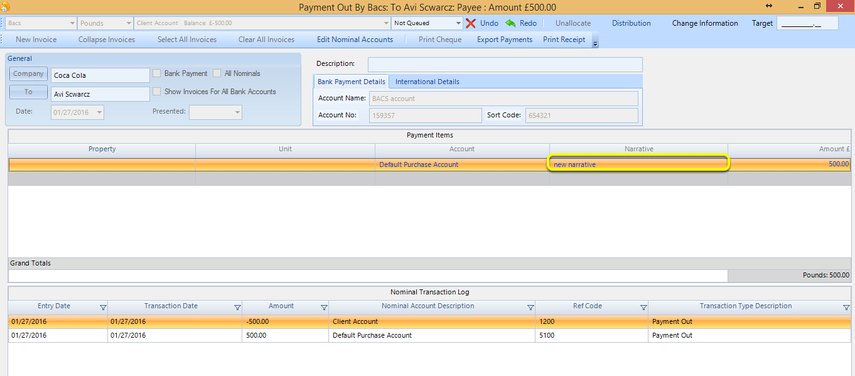Select the Client Account transaction row
The width and height of the screenshot is (855, 376).
pyautogui.click(x=429, y=322)
